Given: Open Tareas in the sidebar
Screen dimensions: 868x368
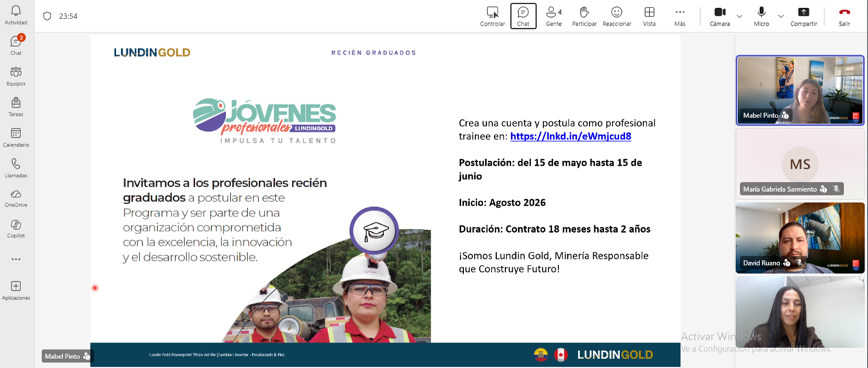Looking at the screenshot, I should point(16,107).
